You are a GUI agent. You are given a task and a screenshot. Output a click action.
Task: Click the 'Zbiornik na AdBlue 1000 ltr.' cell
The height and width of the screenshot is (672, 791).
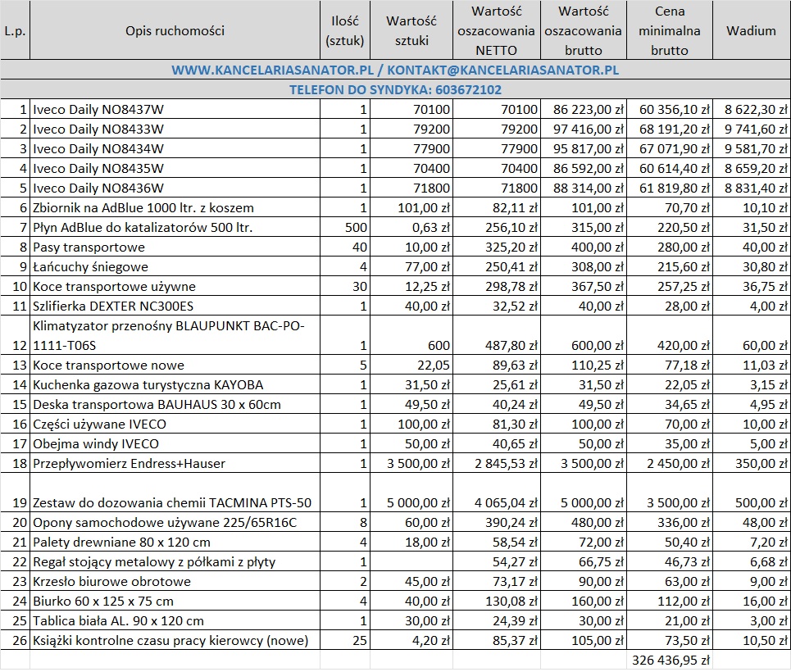(175, 207)
